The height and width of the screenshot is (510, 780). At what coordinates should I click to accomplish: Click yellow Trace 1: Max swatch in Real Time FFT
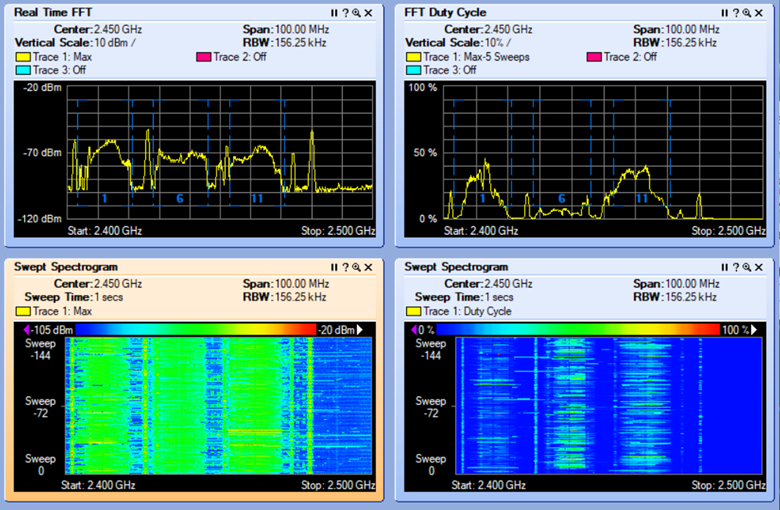tap(23, 57)
